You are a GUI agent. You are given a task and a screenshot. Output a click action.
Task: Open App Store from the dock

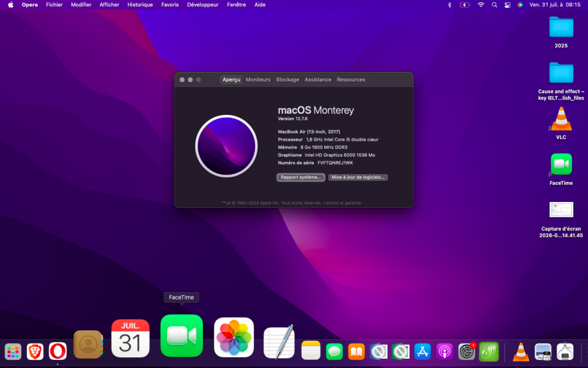tap(422, 352)
